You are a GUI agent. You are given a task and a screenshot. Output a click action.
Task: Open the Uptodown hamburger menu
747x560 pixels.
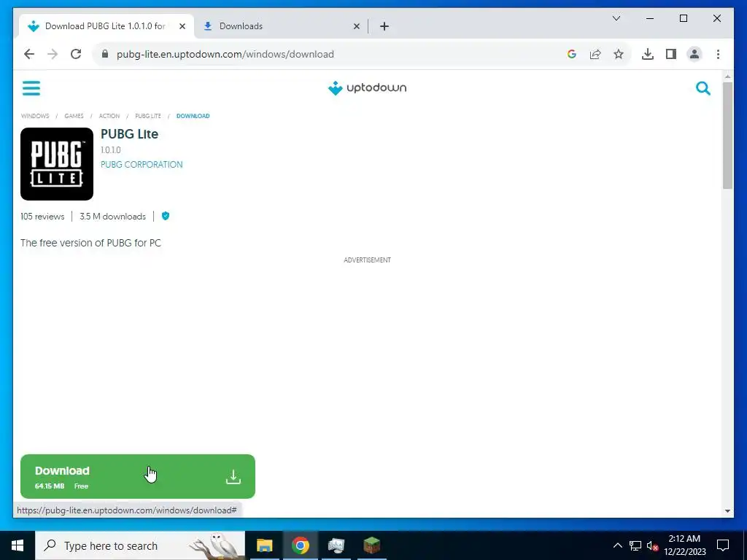click(31, 88)
